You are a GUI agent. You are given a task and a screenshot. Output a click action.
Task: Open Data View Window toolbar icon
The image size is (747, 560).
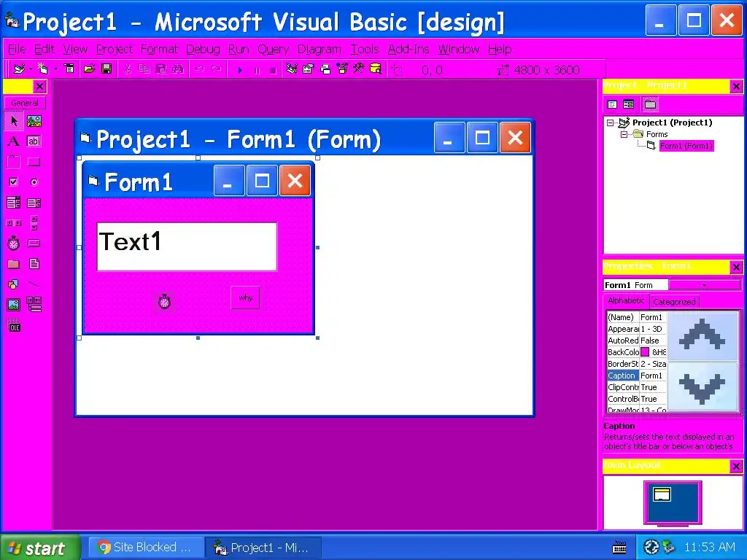pos(376,69)
